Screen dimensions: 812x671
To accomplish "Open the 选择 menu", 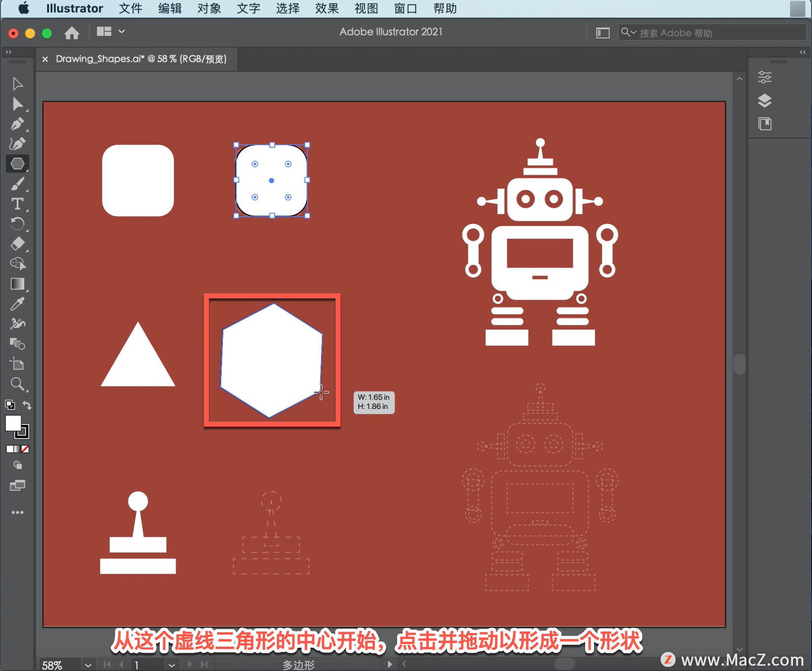I will [288, 8].
